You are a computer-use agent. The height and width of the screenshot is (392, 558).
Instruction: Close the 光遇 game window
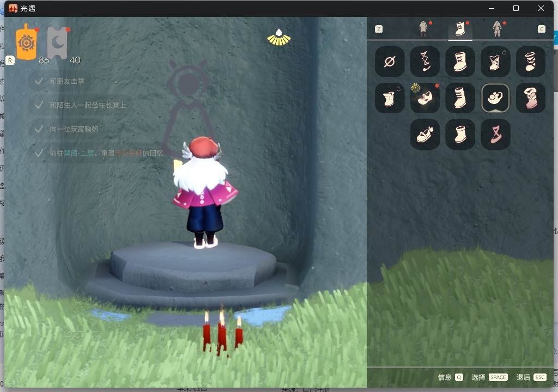[541, 8]
